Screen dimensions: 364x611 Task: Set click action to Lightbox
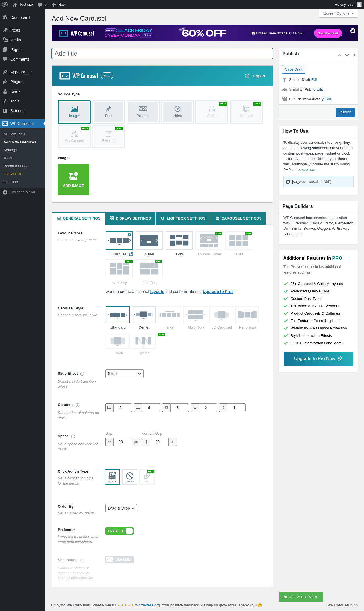point(112,477)
